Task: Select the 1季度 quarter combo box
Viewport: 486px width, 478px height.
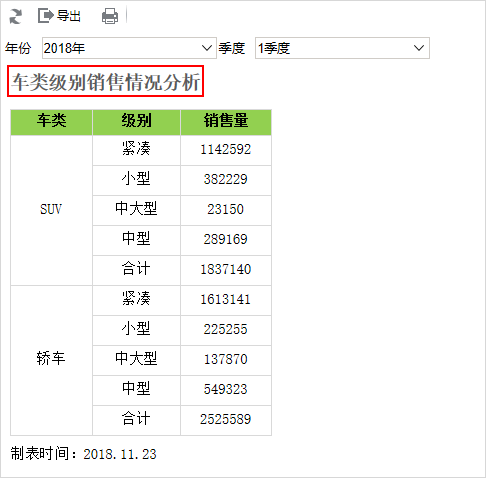Action: tap(342, 48)
